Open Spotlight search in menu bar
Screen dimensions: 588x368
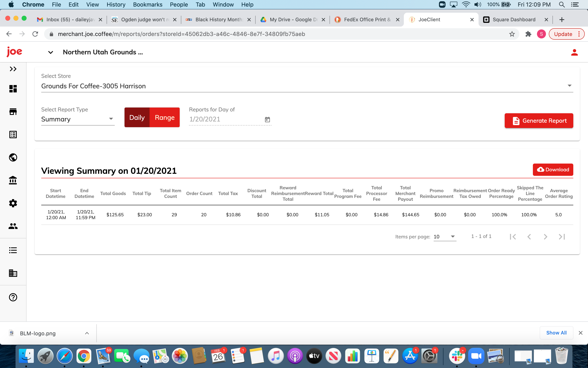pos(562,4)
